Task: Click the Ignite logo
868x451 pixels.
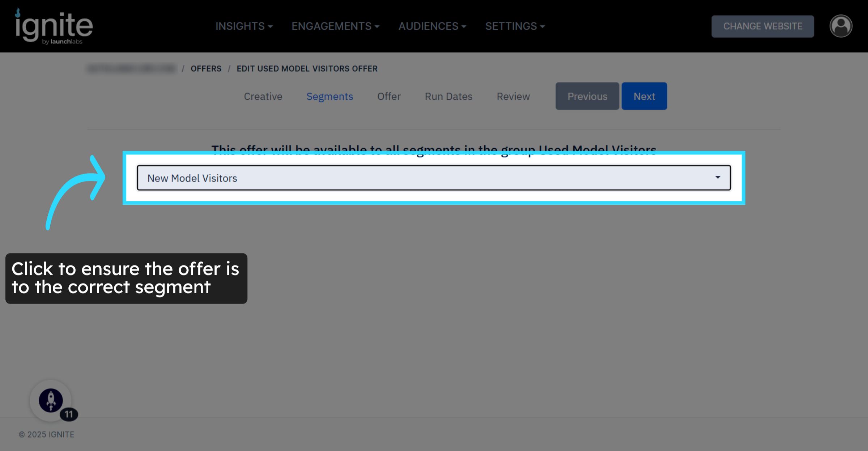Action: (54, 27)
